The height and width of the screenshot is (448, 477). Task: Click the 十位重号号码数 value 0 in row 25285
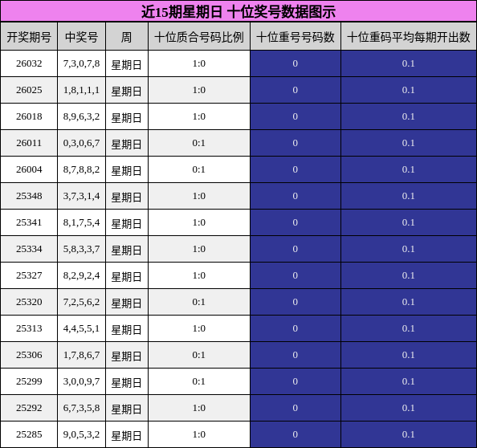click(x=295, y=434)
